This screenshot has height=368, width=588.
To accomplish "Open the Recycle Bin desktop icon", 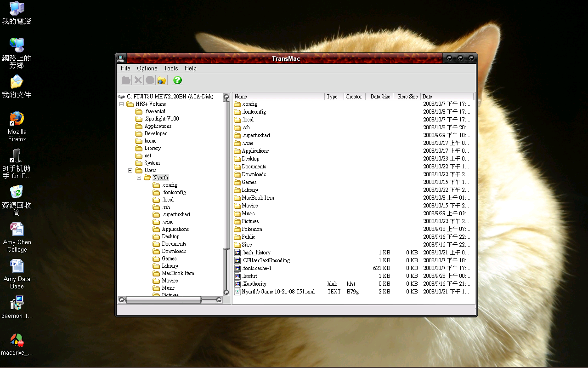I will click(x=17, y=192).
